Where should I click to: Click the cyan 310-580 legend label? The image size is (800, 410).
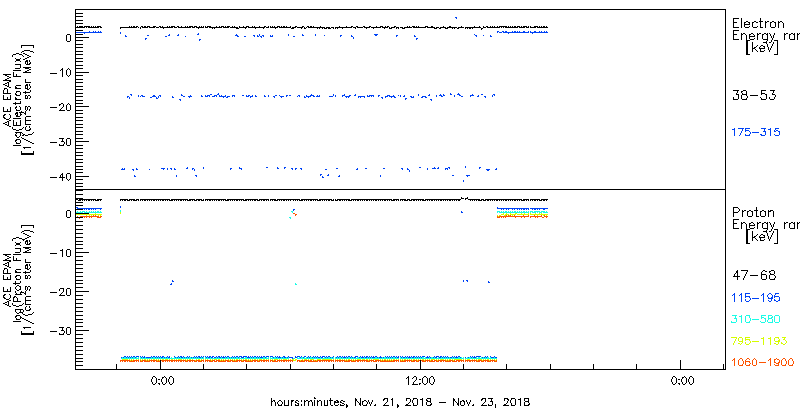click(x=757, y=320)
